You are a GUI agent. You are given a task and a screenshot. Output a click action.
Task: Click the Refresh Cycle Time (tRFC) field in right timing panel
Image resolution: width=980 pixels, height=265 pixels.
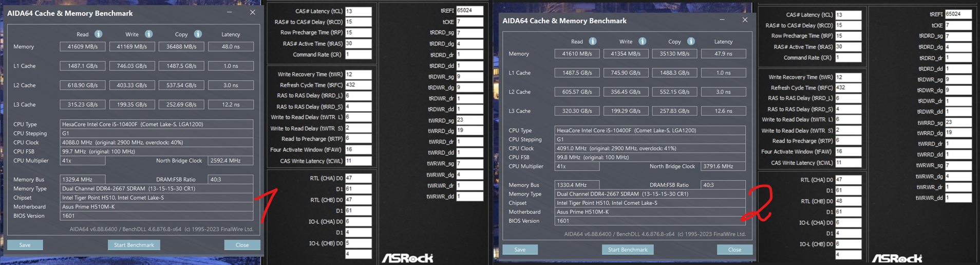point(848,87)
